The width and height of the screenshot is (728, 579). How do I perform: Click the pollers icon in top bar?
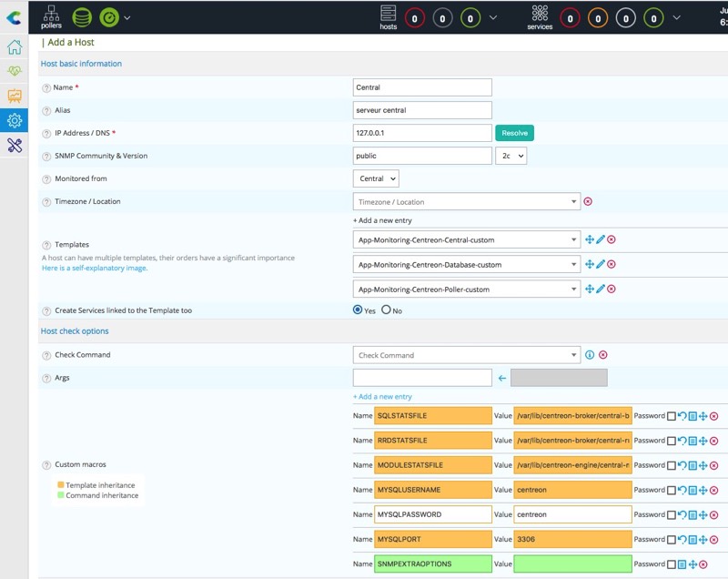click(x=51, y=16)
